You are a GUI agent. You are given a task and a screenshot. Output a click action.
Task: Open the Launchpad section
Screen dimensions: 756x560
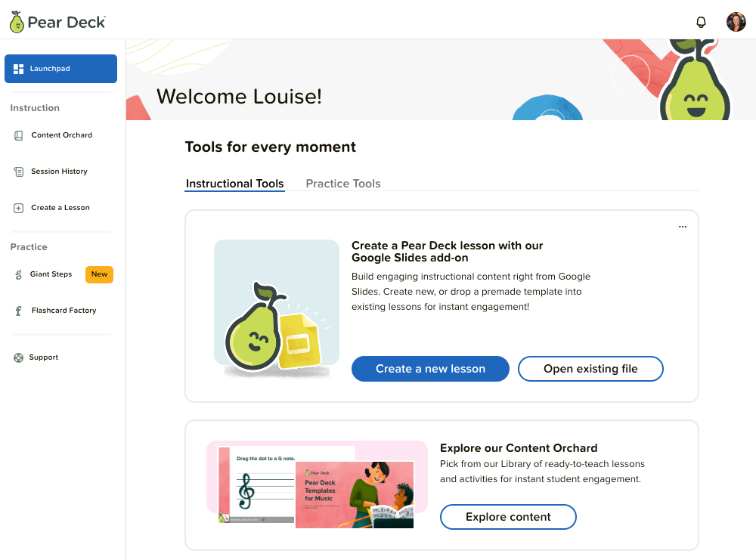point(60,68)
